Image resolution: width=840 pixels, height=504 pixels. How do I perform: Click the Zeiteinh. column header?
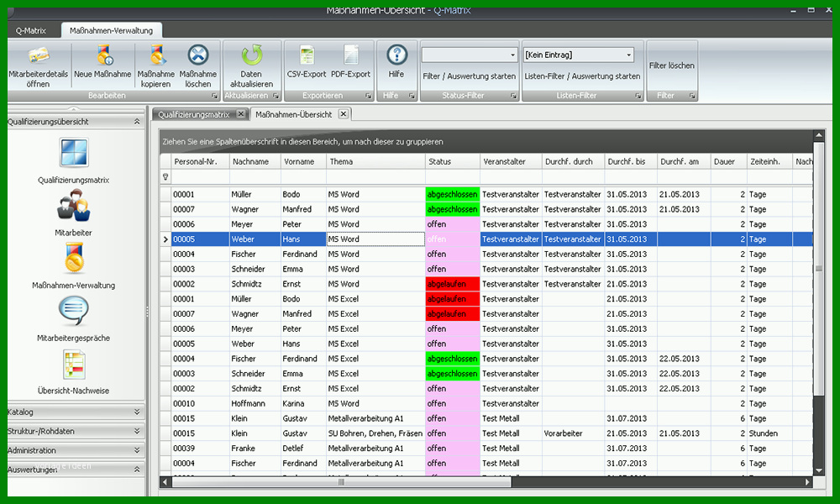click(x=769, y=161)
